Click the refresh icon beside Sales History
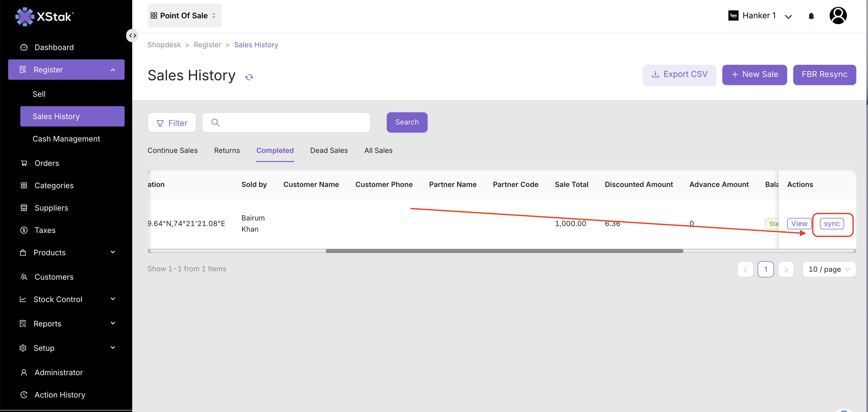Image resolution: width=868 pixels, height=412 pixels. point(249,77)
